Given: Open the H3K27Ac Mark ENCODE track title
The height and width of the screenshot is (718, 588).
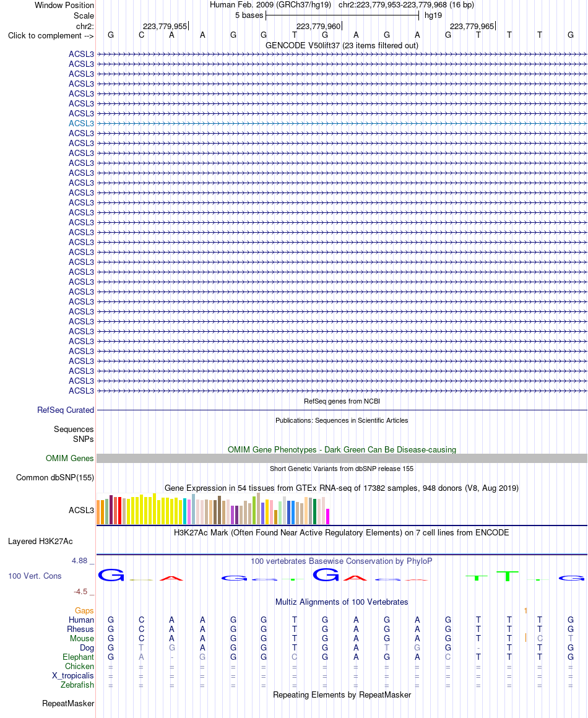Looking at the screenshot, I should (x=342, y=532).
